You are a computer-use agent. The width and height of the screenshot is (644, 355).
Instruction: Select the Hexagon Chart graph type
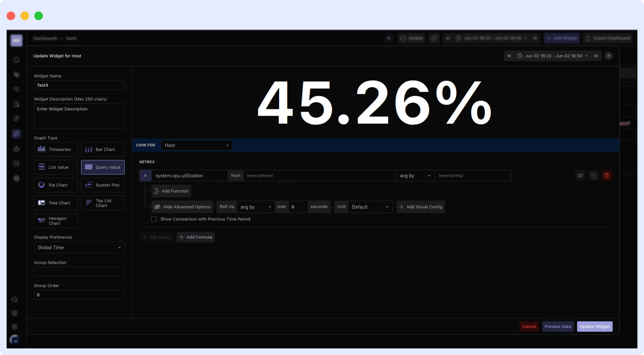click(x=56, y=221)
